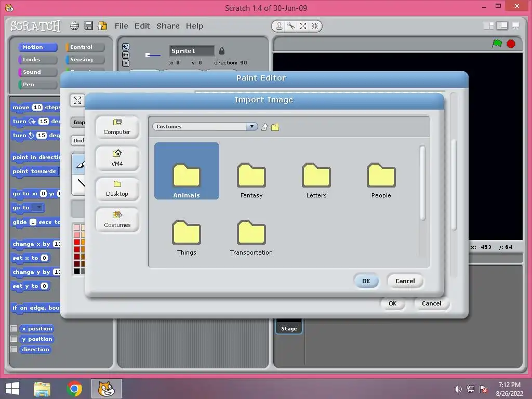Screen dimensions: 532x399
Task: Confirm Import Image with OK
Action: (366, 281)
